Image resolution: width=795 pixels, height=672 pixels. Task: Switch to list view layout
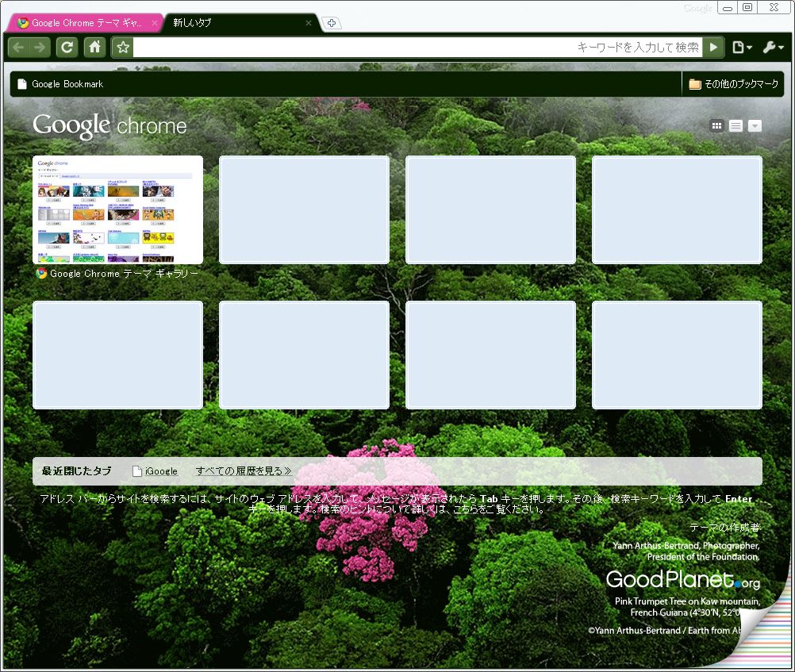coord(736,125)
